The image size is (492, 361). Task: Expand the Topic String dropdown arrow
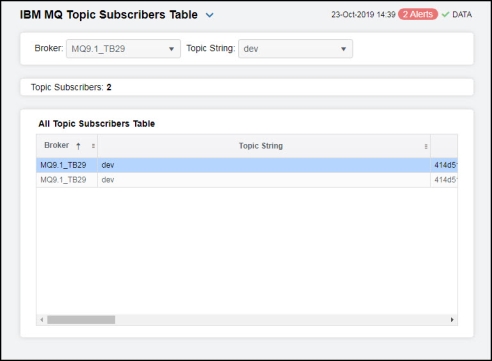[x=343, y=49]
